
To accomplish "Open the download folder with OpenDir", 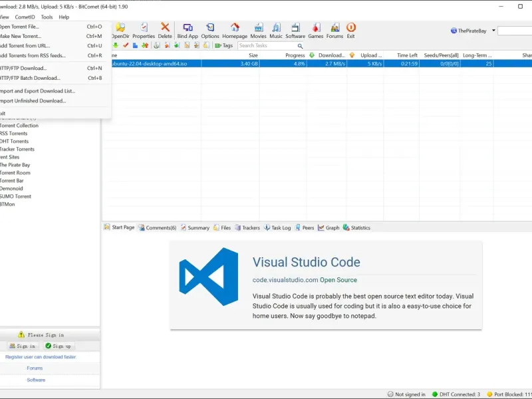I will 120,31.
